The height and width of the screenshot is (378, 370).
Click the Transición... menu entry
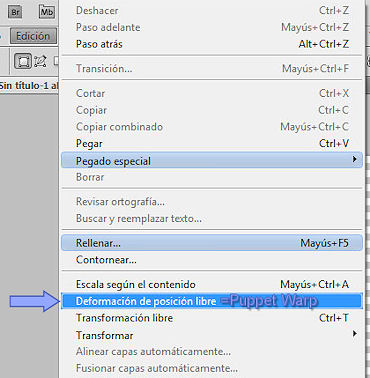(212, 68)
